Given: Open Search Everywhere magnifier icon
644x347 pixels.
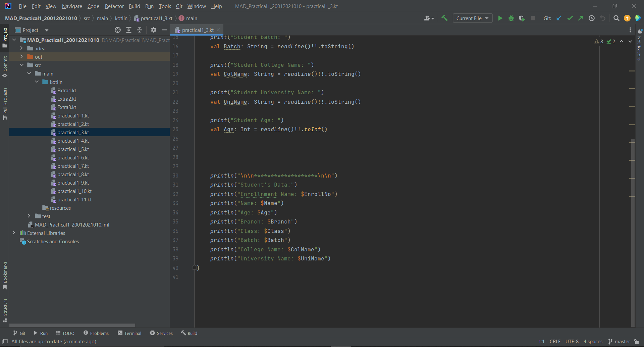Looking at the screenshot, I should 616,18.
